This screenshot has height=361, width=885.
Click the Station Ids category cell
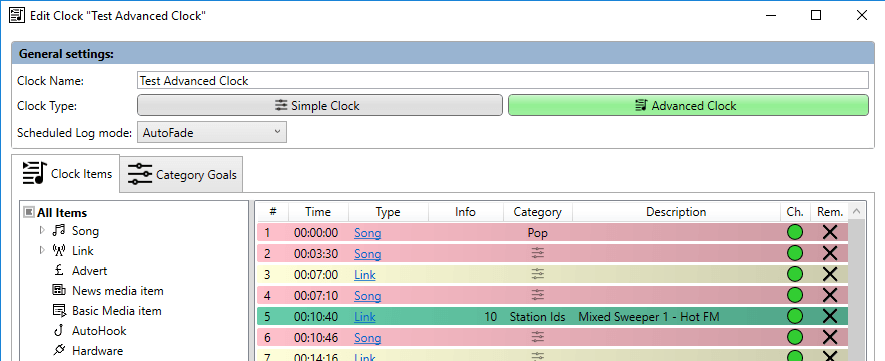tap(537, 317)
